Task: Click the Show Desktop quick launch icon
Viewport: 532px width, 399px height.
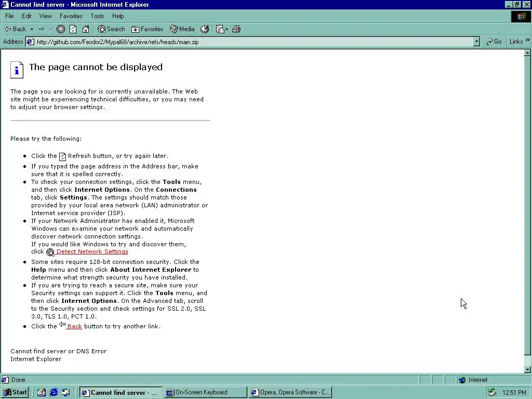Action: pos(42,392)
